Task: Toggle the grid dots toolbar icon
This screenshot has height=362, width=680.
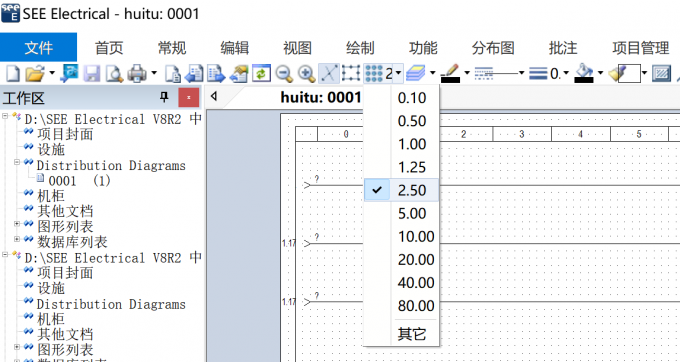Action: 374,74
